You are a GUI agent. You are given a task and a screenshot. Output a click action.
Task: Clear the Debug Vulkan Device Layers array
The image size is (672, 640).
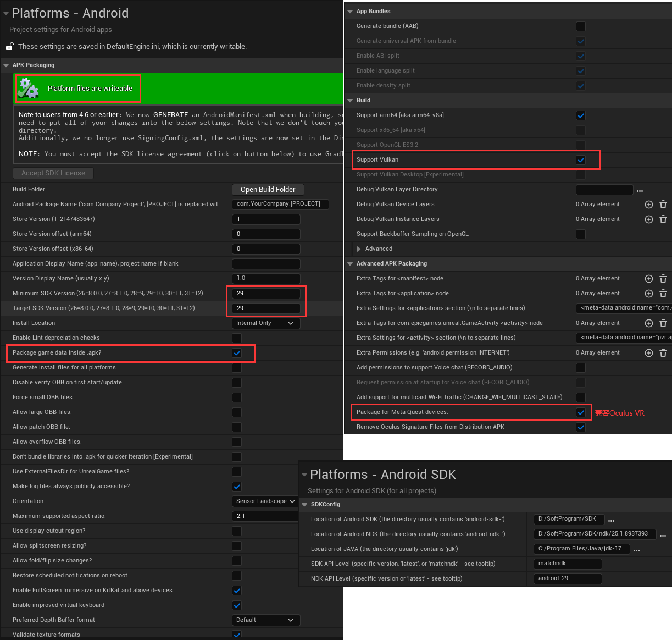point(663,205)
